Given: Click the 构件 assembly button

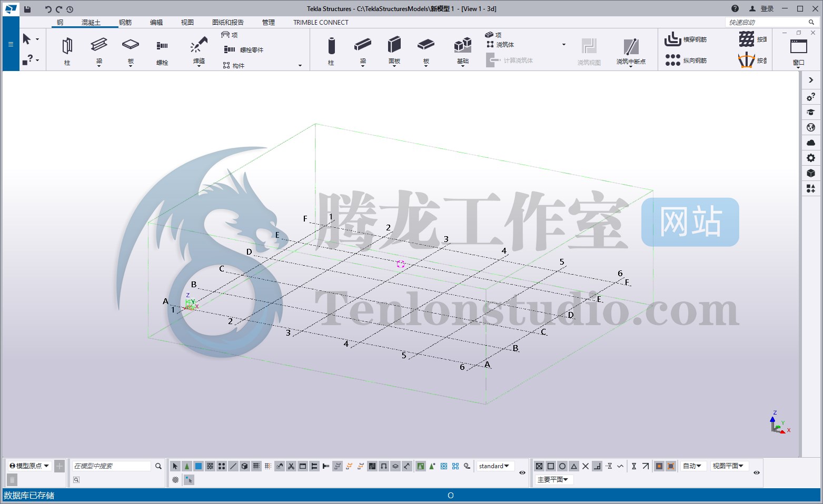Looking at the screenshot, I should click(x=234, y=66).
